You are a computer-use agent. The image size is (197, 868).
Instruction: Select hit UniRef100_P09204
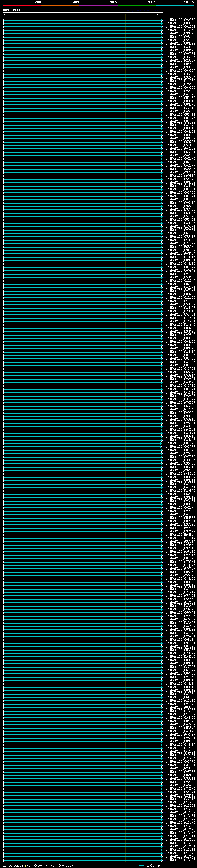tap(180, 413)
